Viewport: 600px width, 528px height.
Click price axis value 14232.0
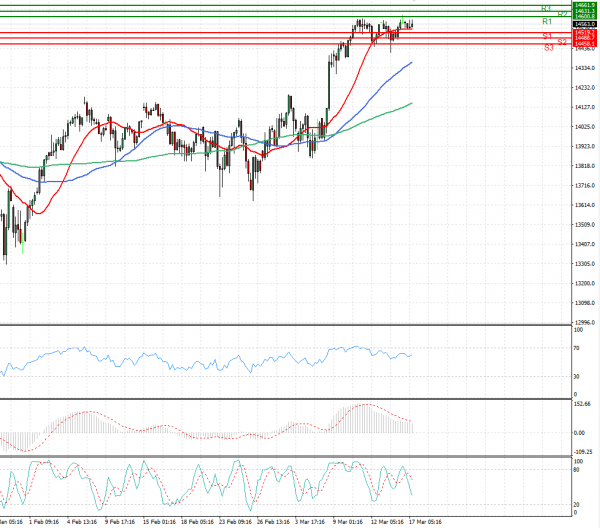click(x=585, y=88)
